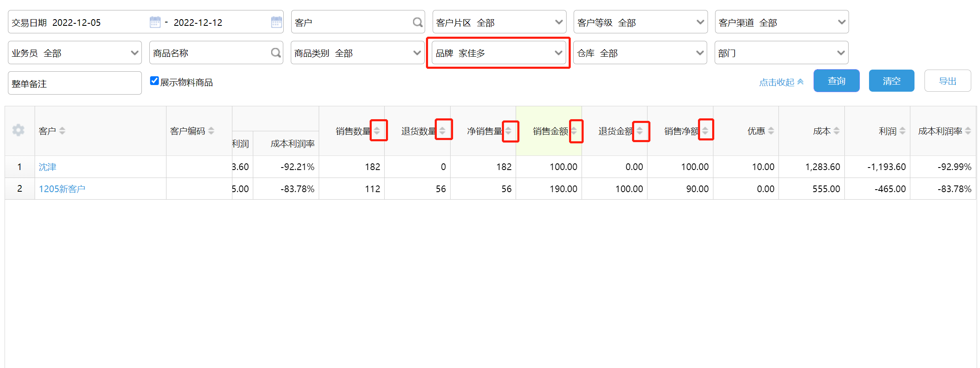
Task: Click 优惠 cell 10.00
Action: click(x=746, y=167)
